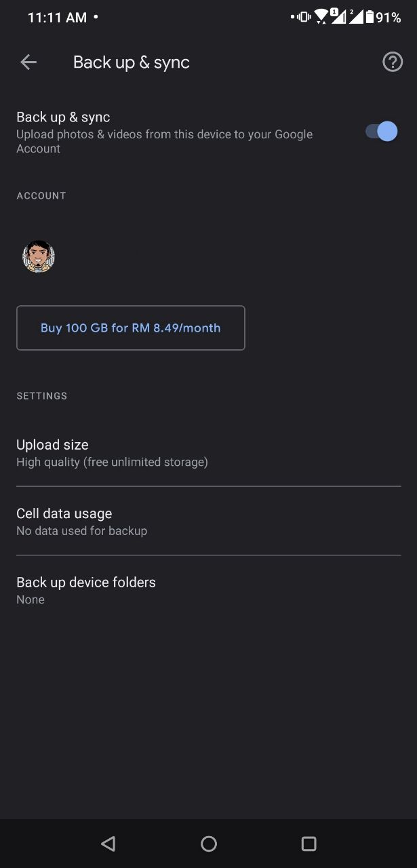Tap the back arrow beside the page title
The height and width of the screenshot is (868, 417).
pyautogui.click(x=28, y=62)
